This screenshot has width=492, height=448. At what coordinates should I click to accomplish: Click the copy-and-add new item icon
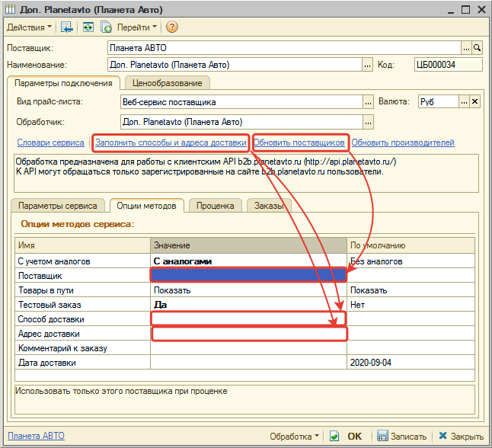click(x=106, y=27)
